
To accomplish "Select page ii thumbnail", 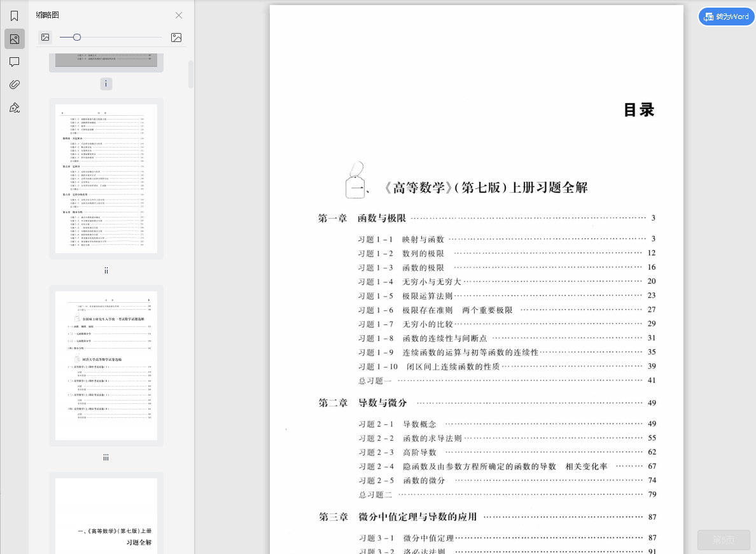I will (x=106, y=179).
